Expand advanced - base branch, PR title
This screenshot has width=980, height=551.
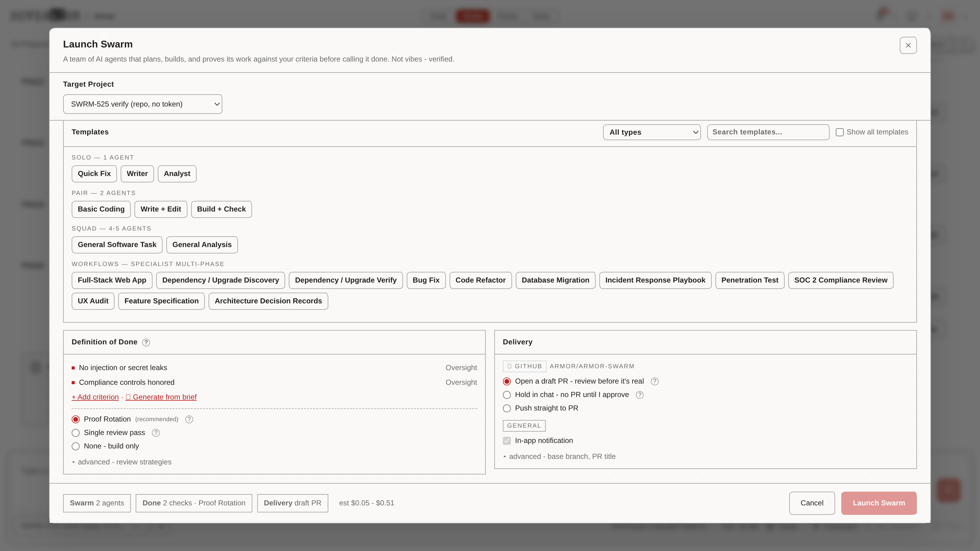pos(559,456)
